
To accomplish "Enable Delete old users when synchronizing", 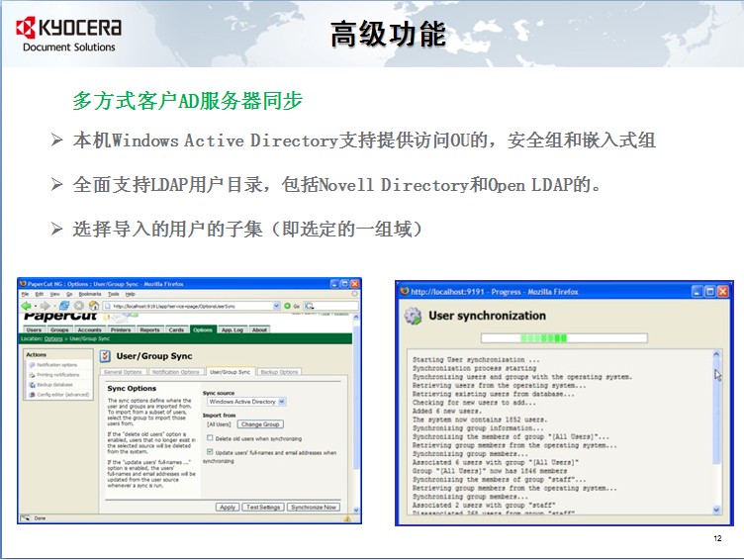I will pos(209,437).
